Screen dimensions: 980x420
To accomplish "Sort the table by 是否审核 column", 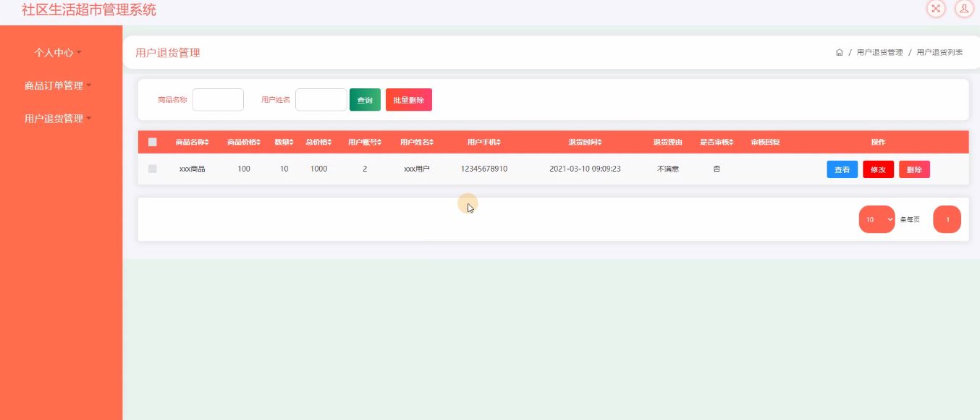I will pos(717,142).
